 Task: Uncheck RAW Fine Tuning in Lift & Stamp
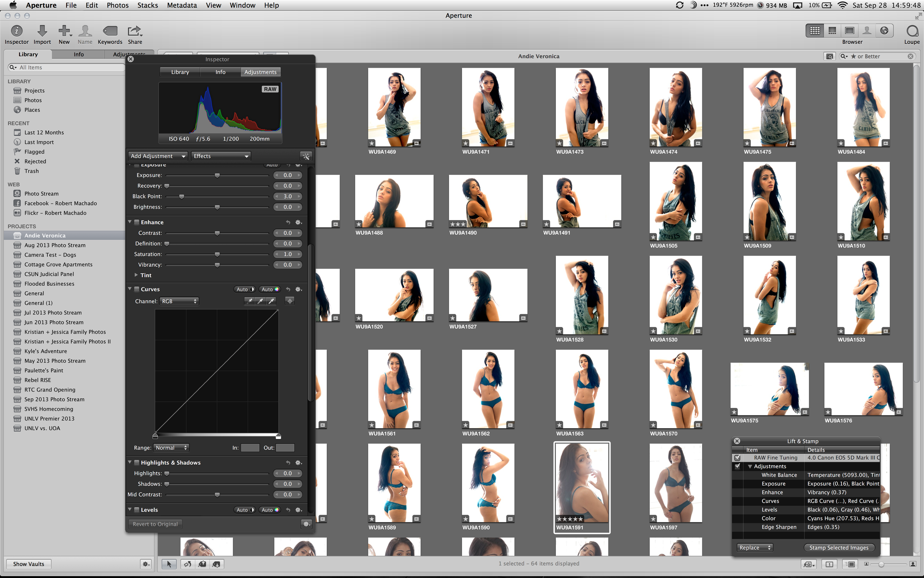[738, 458]
